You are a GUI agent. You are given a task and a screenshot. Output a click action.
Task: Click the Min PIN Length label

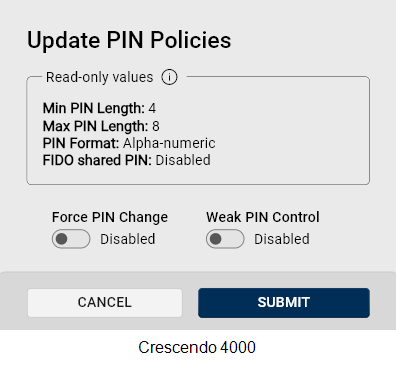pos(94,108)
